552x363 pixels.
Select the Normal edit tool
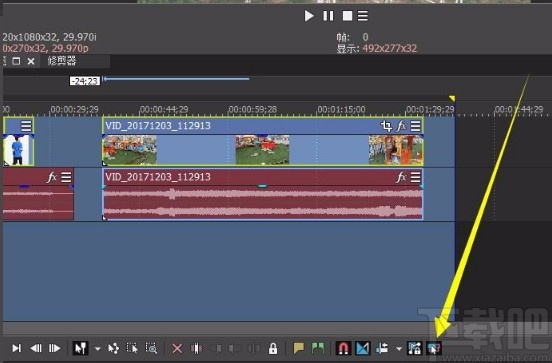(x=81, y=349)
